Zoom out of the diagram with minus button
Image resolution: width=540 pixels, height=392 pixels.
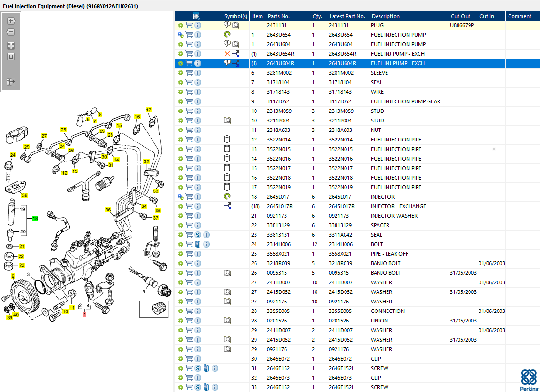(x=11, y=32)
